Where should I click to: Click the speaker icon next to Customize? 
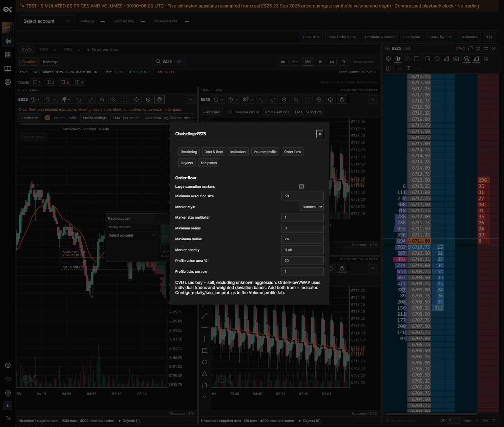[489, 37]
